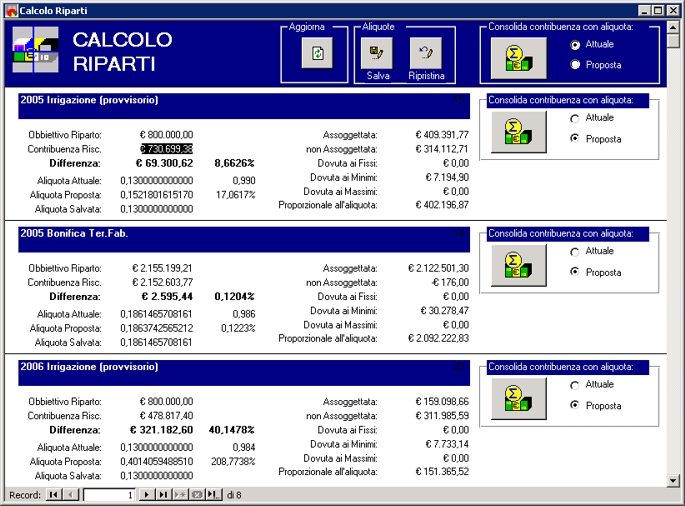
Task: Click the vertical scrollbar down arrow
Action: point(673,480)
